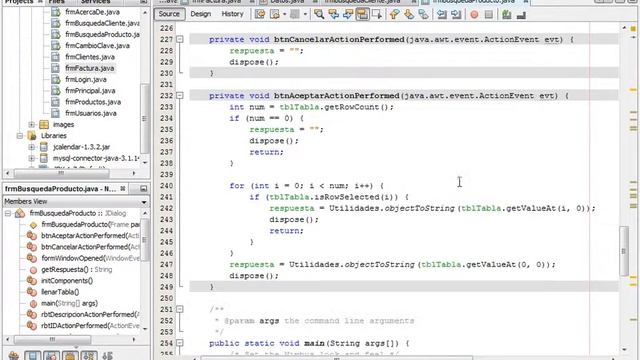Toggle Highlight Search toolbar button
640x360 pixels.
362,15
